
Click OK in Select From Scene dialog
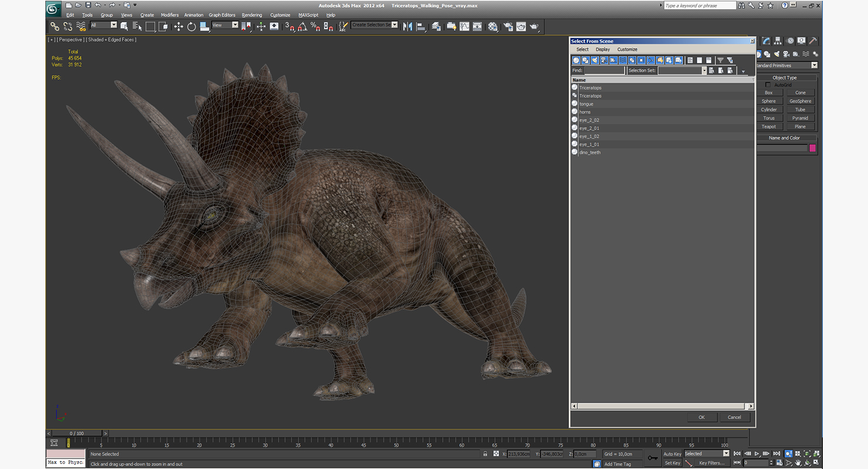click(701, 417)
